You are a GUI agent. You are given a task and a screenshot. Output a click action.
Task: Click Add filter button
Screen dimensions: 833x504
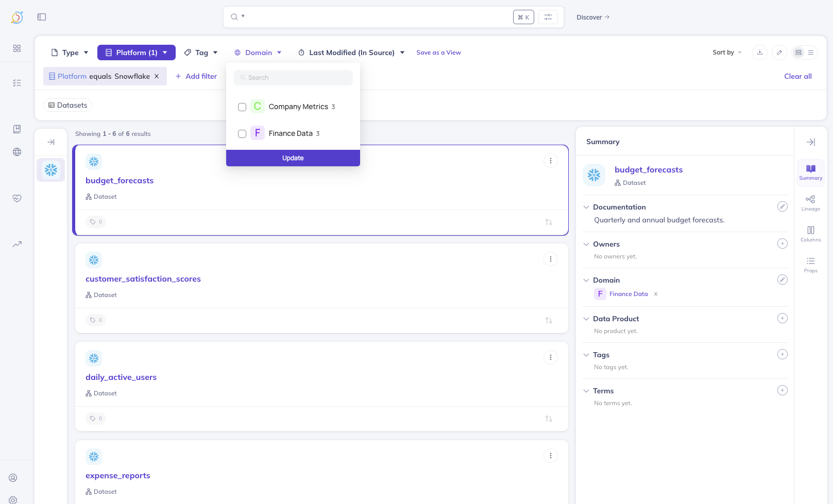pos(196,76)
